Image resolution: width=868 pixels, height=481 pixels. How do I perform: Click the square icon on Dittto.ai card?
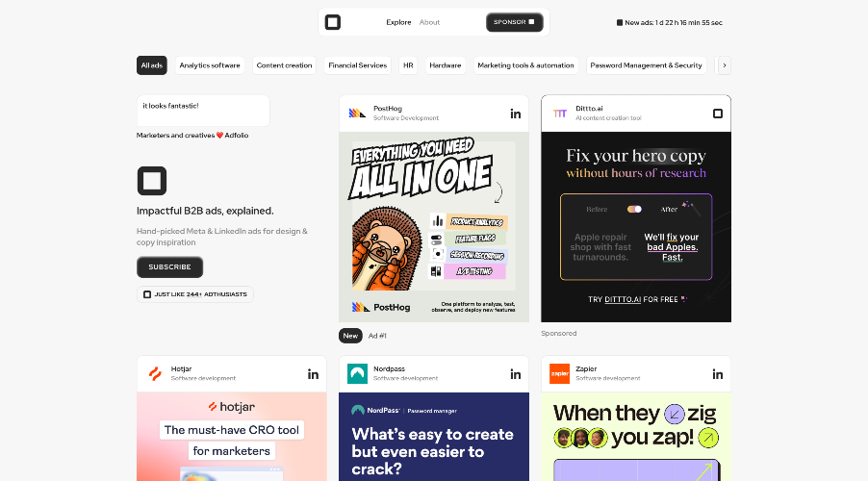coord(718,114)
